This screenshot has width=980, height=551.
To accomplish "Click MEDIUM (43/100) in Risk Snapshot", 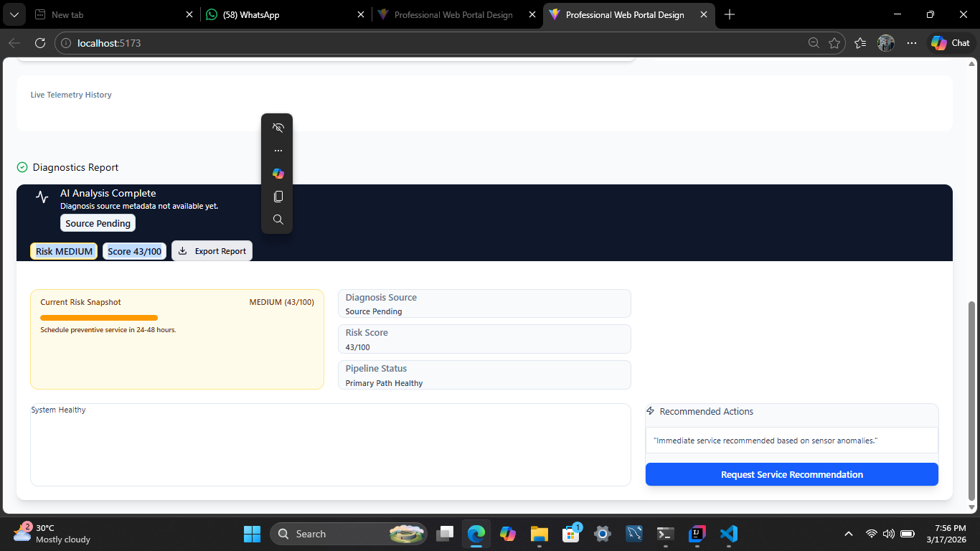I will tap(281, 302).
